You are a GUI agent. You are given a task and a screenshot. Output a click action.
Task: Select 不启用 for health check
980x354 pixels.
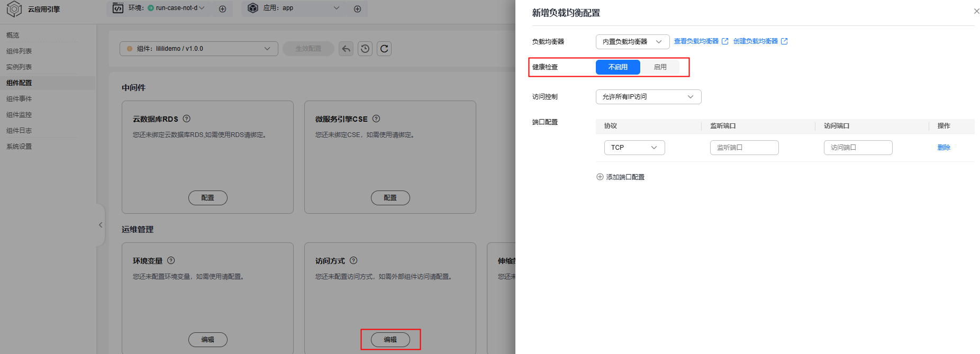tap(618, 67)
